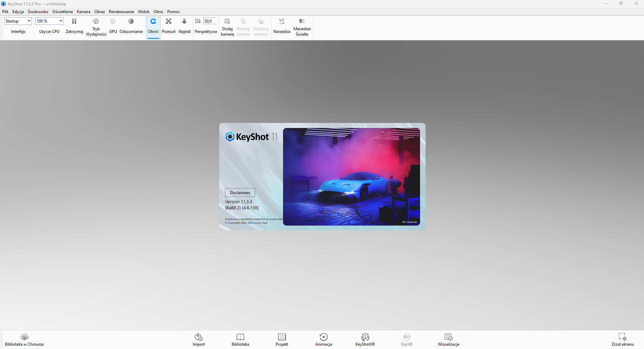
Task: Minimize the KeyShot window
Action: pos(606,4)
